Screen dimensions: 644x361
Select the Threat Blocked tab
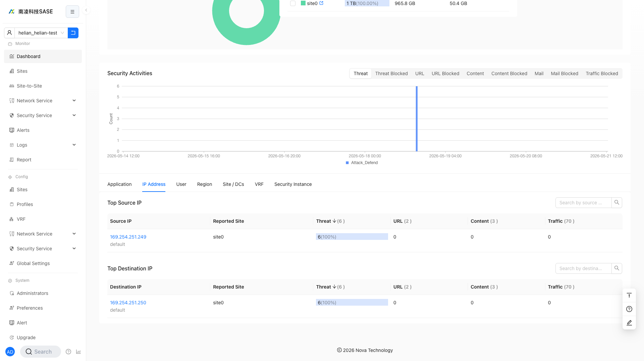391,73
